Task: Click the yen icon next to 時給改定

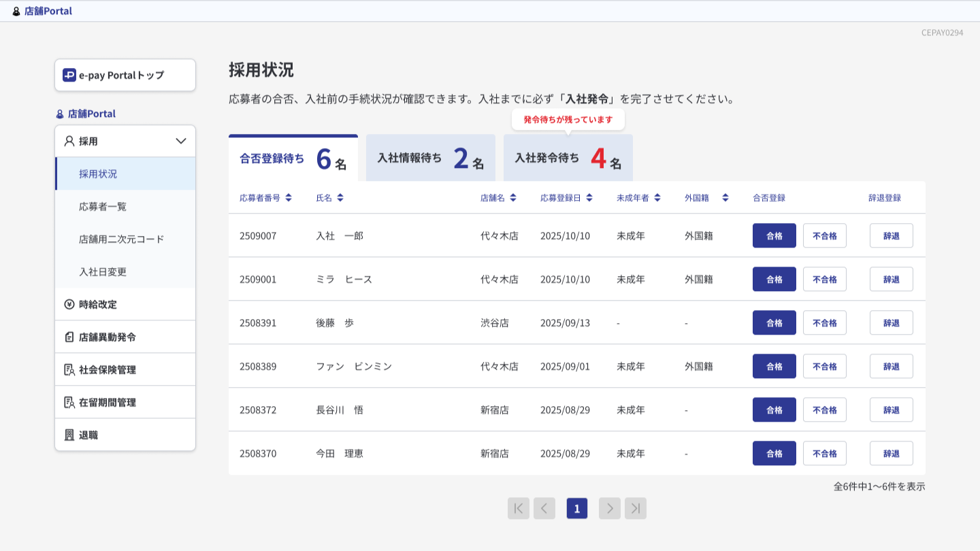Action: click(x=69, y=304)
